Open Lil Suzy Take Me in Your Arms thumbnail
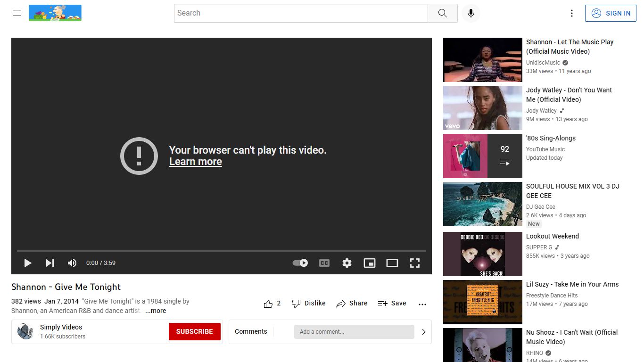 (483, 302)
